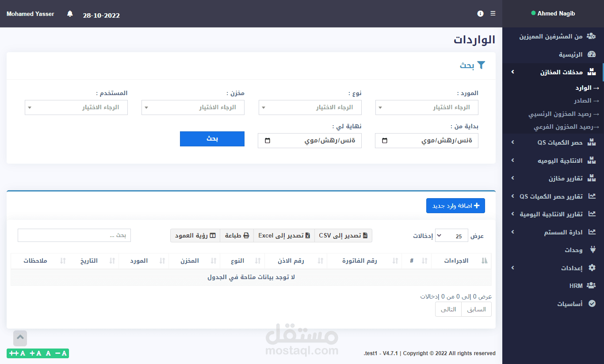Image resolution: width=604 pixels, height=364 pixels.
Task: Click the date 28-10-2022 in header
Action: [x=101, y=15]
